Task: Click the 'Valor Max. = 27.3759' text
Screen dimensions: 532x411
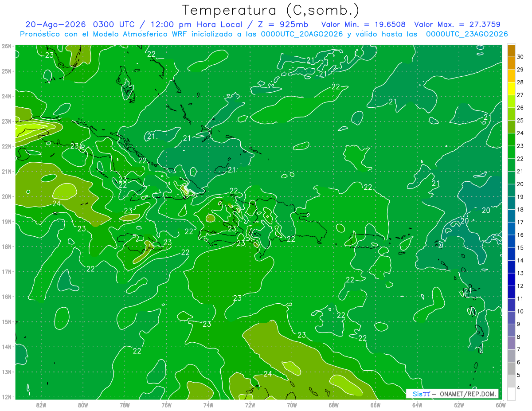Action: 458,24
